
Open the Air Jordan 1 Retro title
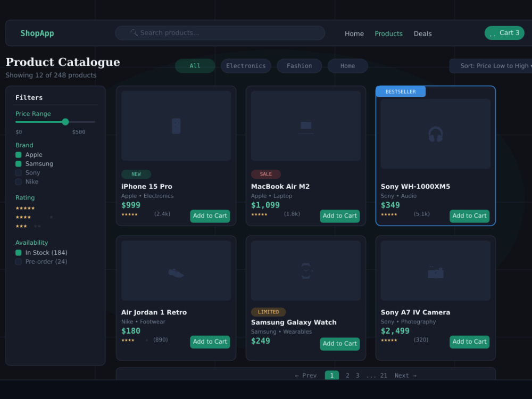(154, 312)
